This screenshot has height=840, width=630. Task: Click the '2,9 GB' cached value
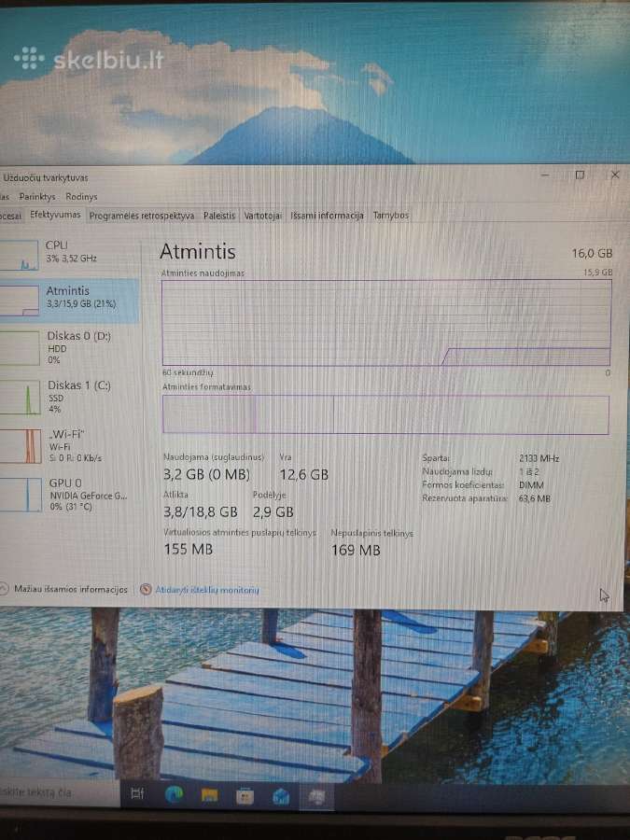[x=273, y=512]
